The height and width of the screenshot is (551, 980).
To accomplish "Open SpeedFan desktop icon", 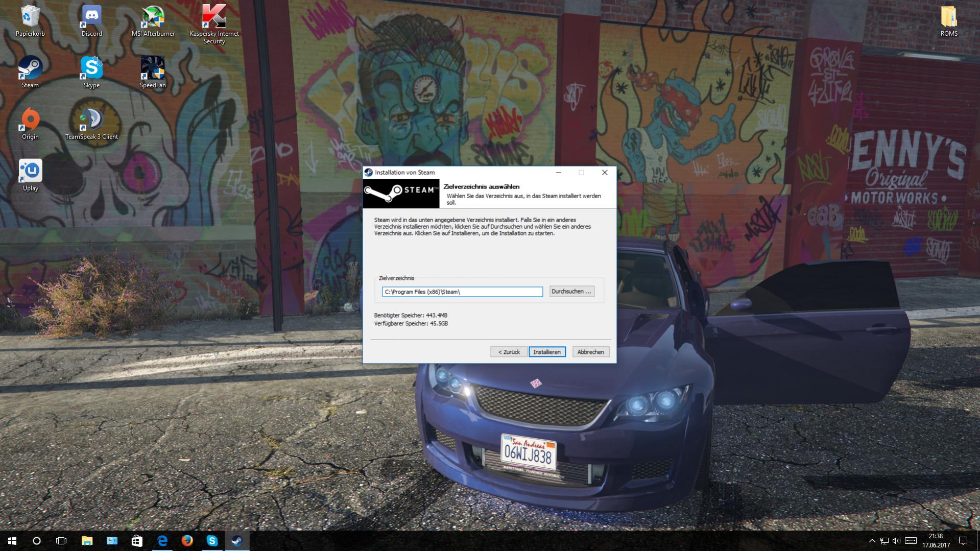I will [153, 72].
